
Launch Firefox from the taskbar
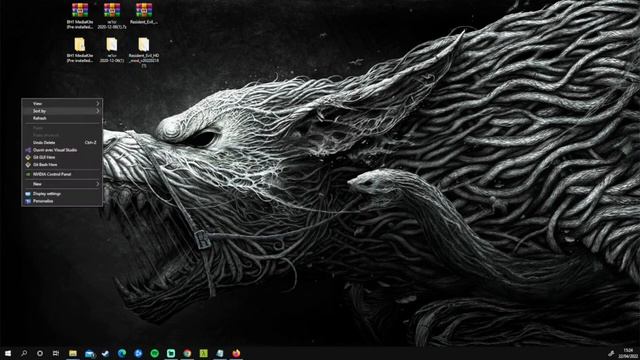pos(236,353)
